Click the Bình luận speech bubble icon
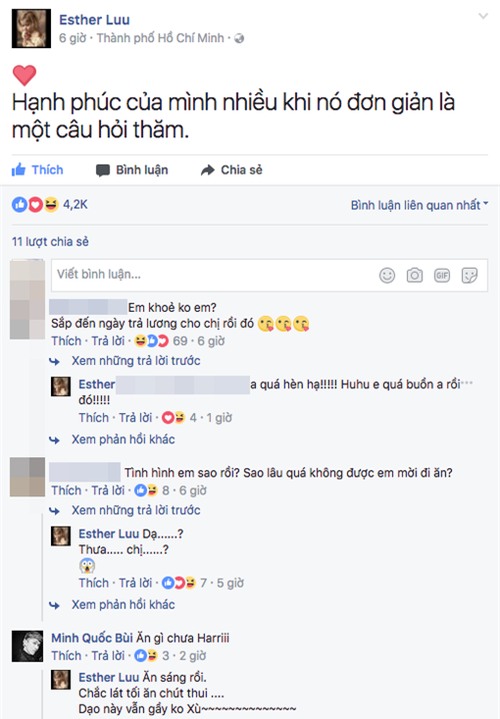The image size is (500, 719). (x=102, y=170)
